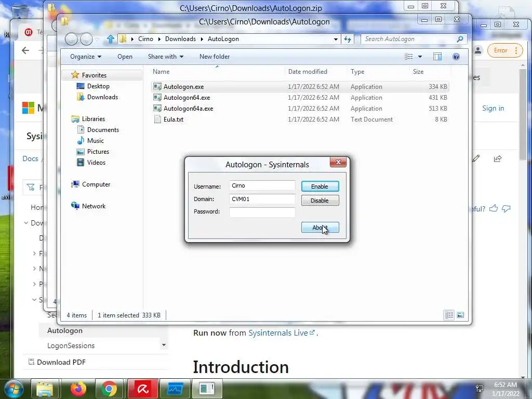Click the Explorer Back navigation arrow

(x=71, y=39)
